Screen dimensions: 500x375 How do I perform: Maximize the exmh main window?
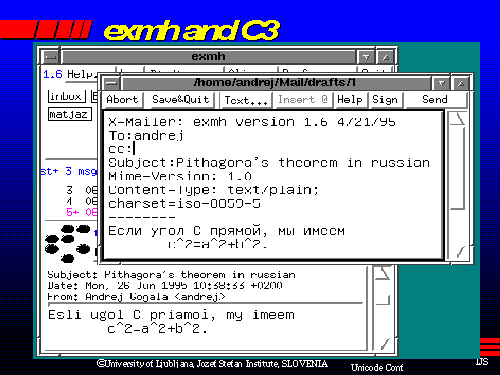point(386,57)
